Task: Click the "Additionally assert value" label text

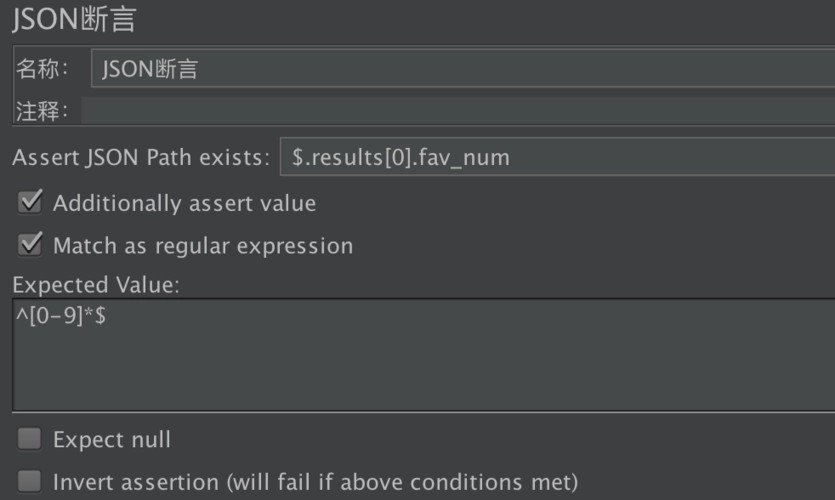Action: coord(184,203)
